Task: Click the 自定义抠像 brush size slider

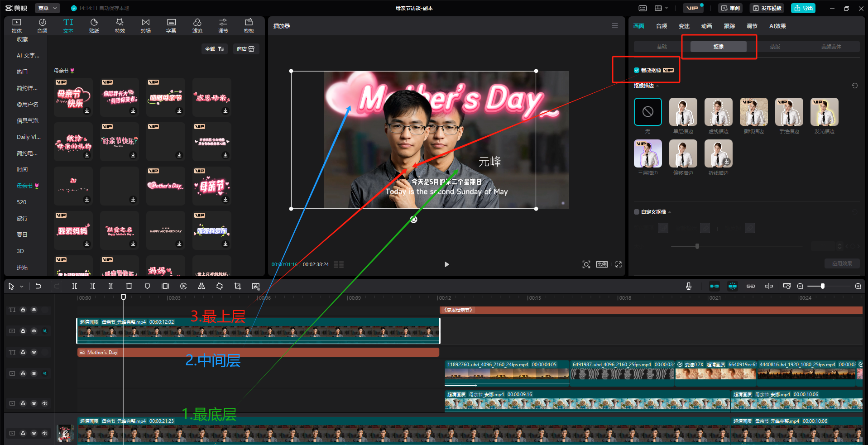Action: coord(736,246)
